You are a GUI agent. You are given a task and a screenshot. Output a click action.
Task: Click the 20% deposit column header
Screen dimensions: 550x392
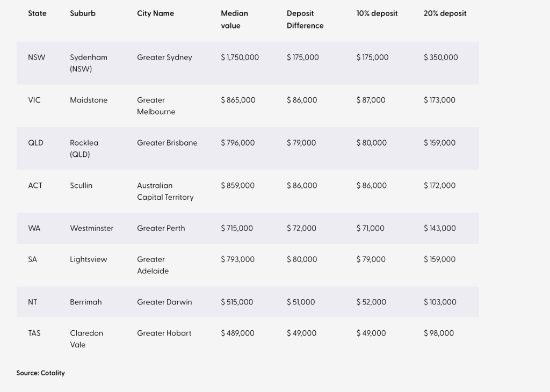pyautogui.click(x=445, y=13)
